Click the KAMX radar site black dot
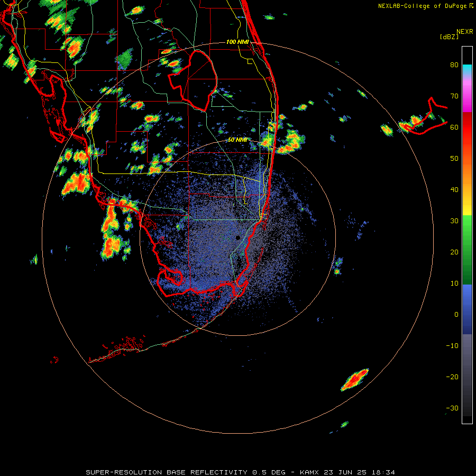Viewport: 476px width, 476px height. pyautogui.click(x=238, y=237)
